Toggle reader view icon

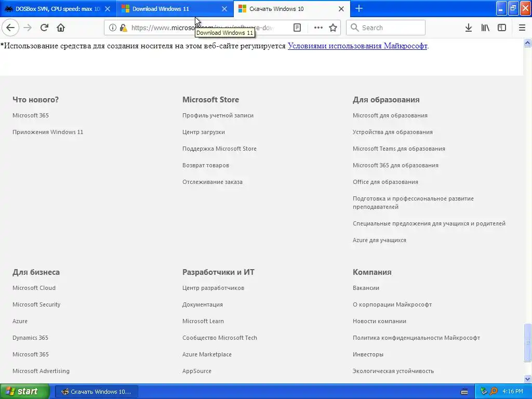click(x=297, y=28)
